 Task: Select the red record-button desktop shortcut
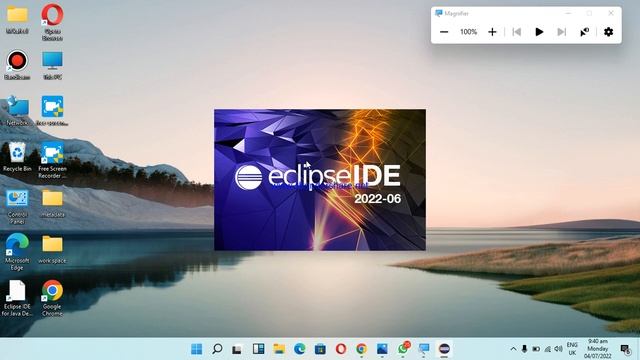(17, 64)
